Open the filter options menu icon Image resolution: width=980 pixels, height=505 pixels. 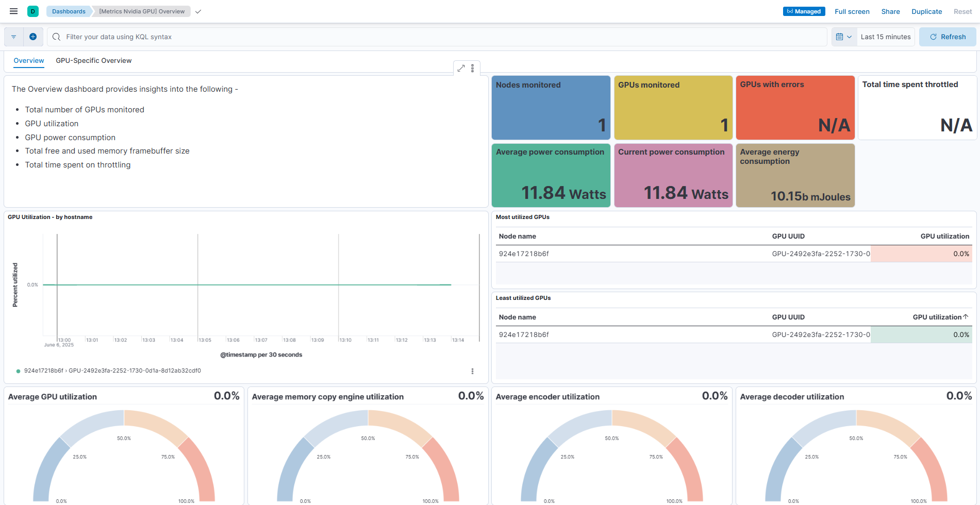pos(14,37)
